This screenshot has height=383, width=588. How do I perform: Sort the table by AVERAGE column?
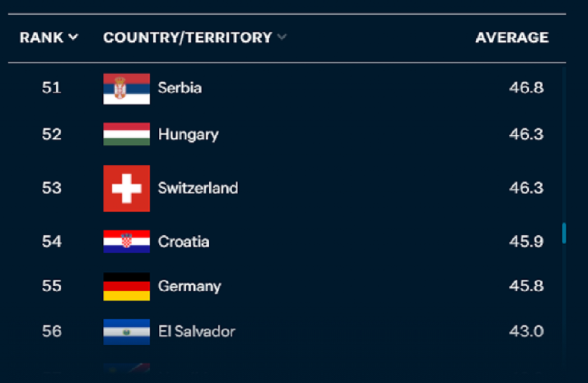512,37
